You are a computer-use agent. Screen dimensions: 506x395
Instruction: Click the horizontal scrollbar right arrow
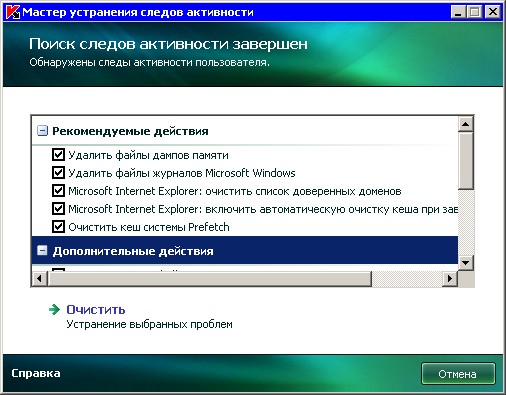450,278
